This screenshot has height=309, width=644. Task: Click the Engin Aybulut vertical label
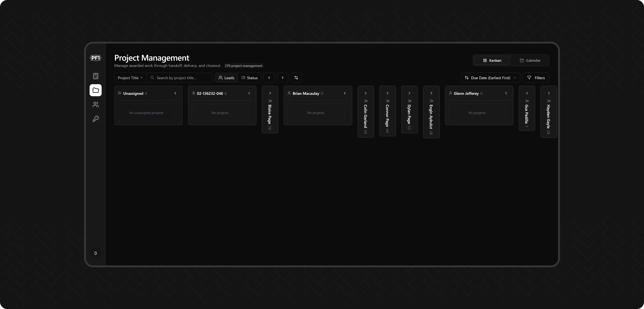point(431,117)
